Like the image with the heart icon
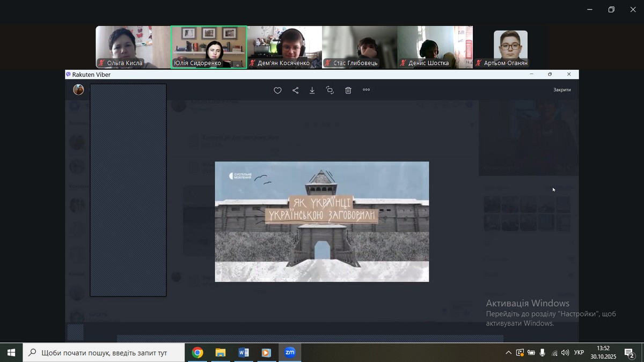 coord(277,91)
